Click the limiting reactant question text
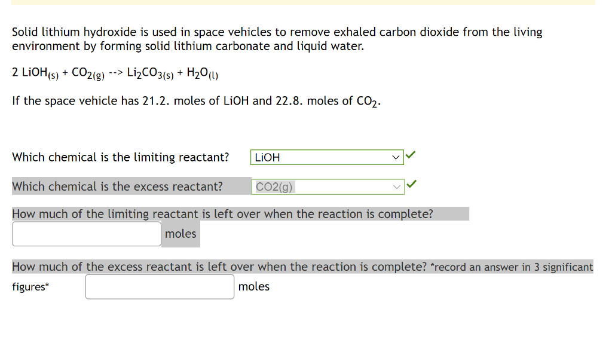This screenshot has height=364, width=612. coord(121,157)
